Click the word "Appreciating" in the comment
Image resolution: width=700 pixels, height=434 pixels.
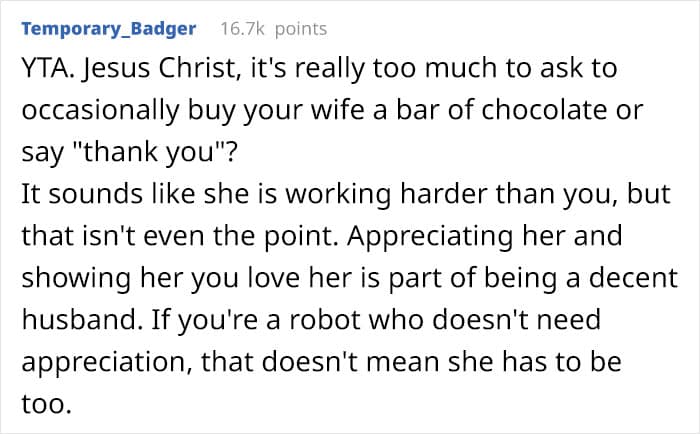click(429, 236)
